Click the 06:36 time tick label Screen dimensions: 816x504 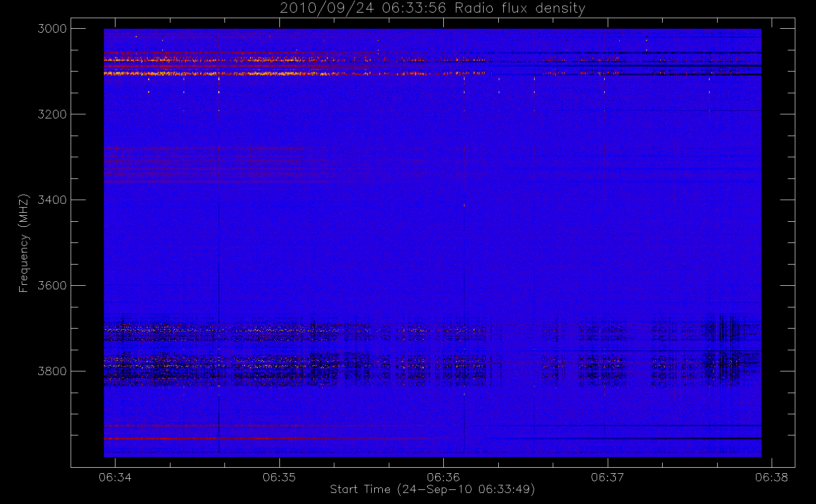pyautogui.click(x=443, y=477)
